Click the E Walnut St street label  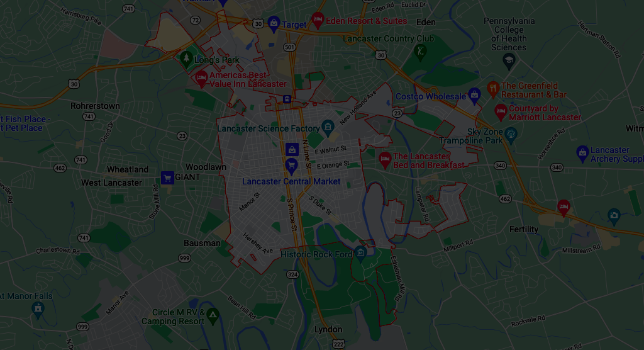(x=330, y=150)
